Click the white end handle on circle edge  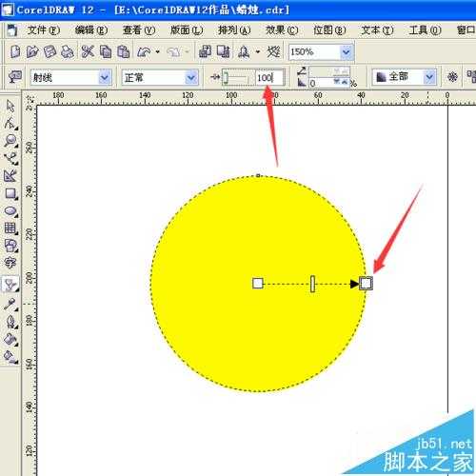click(x=366, y=283)
